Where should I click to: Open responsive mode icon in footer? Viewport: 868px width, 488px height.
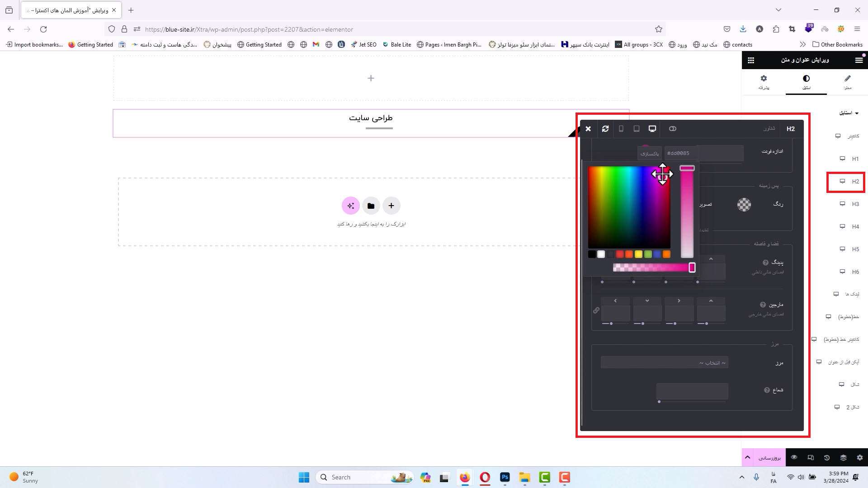click(811, 458)
